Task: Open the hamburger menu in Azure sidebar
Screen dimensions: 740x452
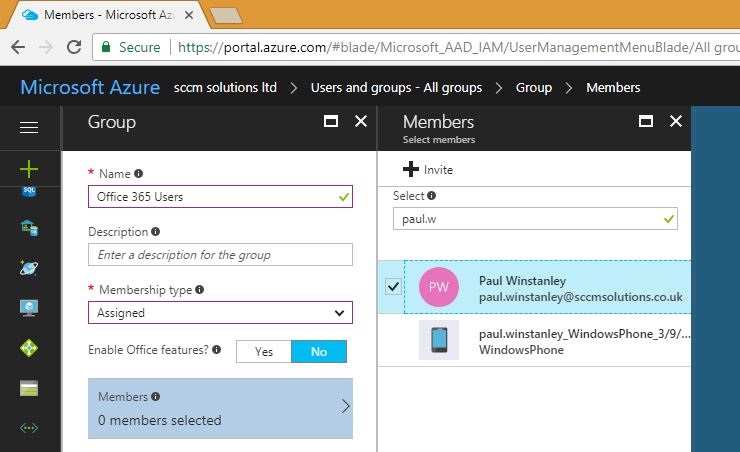Action: (29, 127)
